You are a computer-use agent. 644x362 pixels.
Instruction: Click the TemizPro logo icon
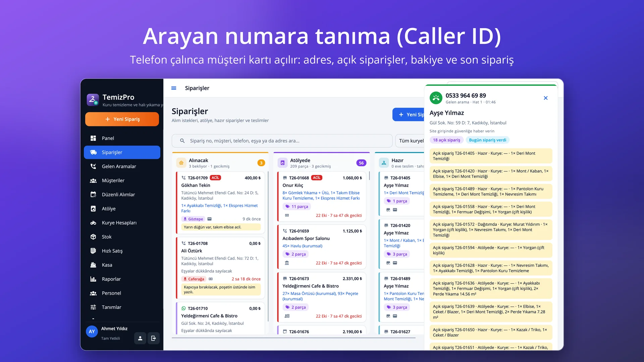(93, 100)
